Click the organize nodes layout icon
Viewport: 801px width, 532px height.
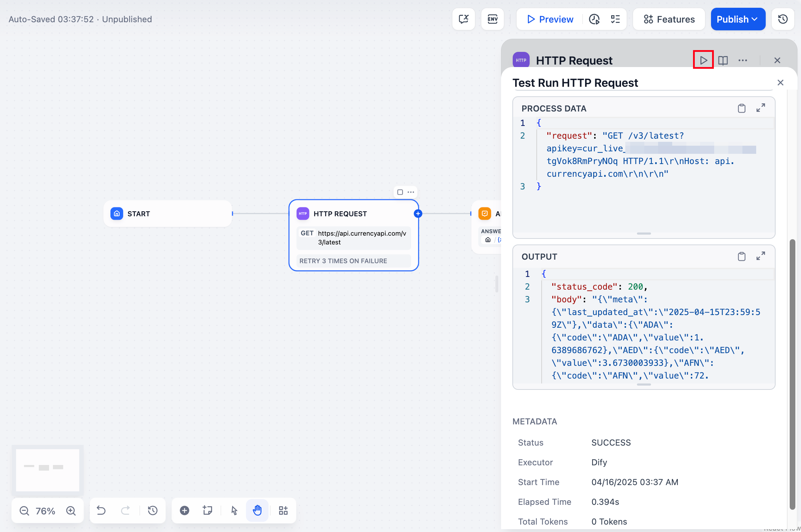click(x=283, y=510)
